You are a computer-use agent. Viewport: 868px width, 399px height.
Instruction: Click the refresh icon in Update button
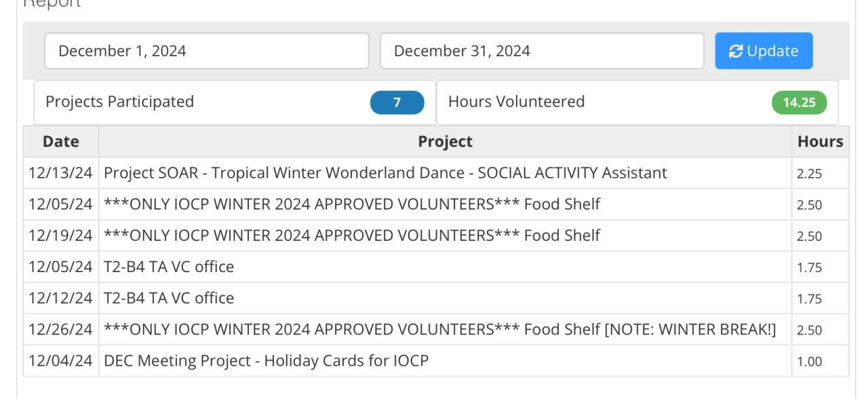[735, 51]
